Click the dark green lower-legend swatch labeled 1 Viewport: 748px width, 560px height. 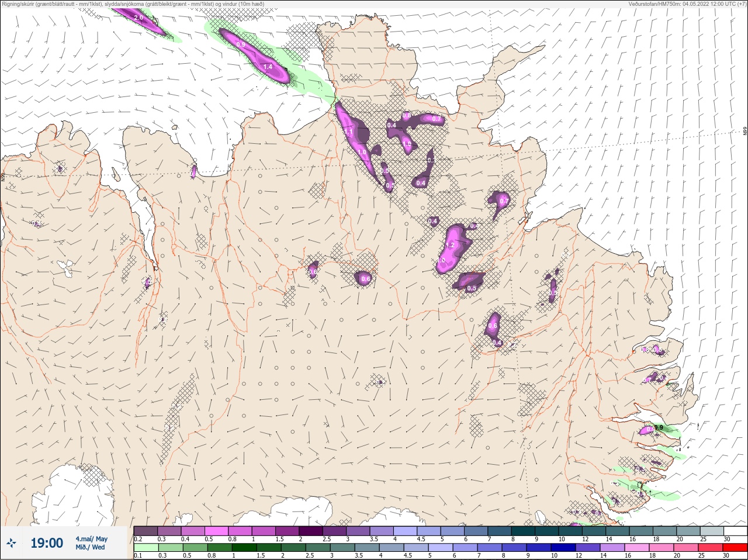pyautogui.click(x=244, y=548)
